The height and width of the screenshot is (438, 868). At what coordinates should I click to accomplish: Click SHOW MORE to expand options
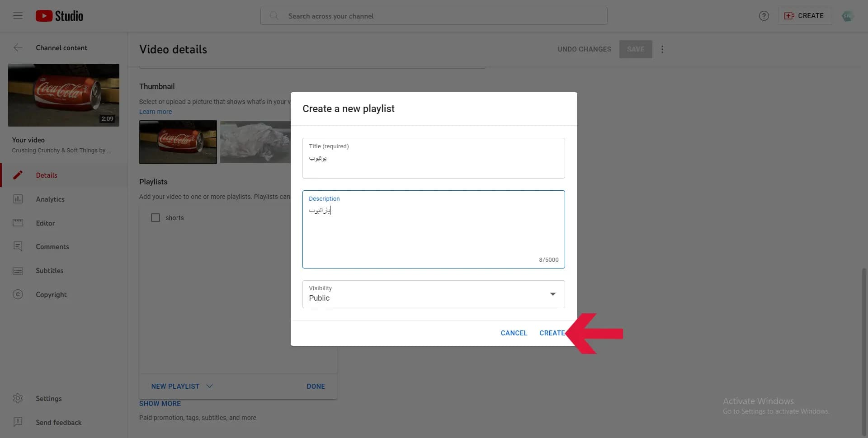pyautogui.click(x=160, y=404)
